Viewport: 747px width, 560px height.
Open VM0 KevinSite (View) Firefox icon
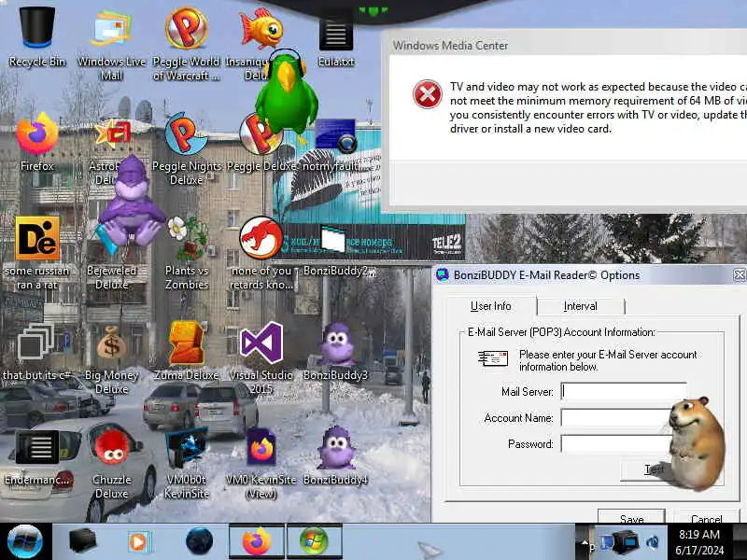pyautogui.click(x=261, y=462)
